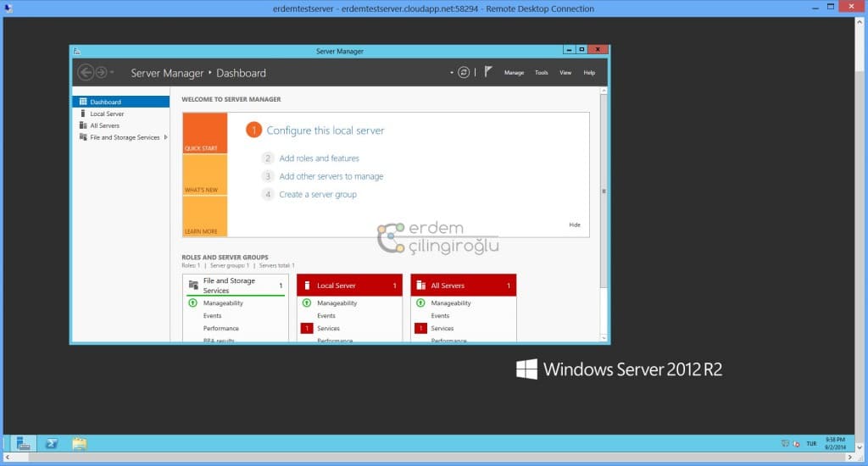868x466 pixels.
Task: Select Dashboard in the sidebar
Action: [x=120, y=102]
